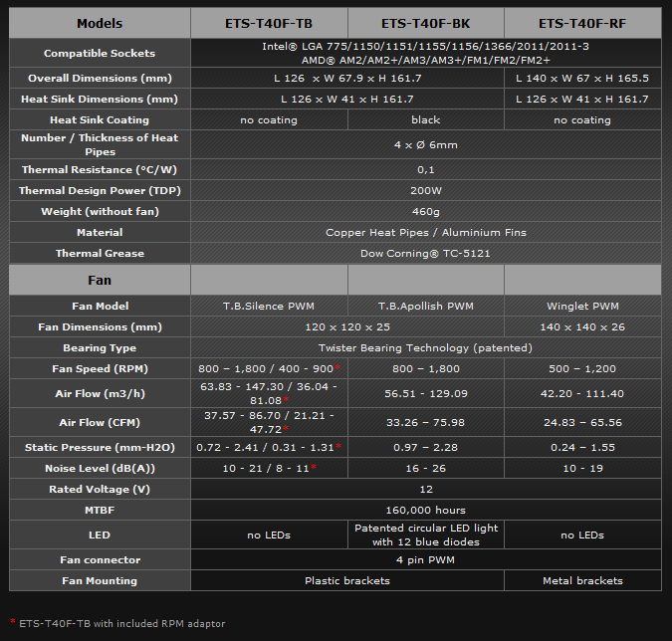Click 'Patented circular LED light' cell
672x641 pixels.
425,534
